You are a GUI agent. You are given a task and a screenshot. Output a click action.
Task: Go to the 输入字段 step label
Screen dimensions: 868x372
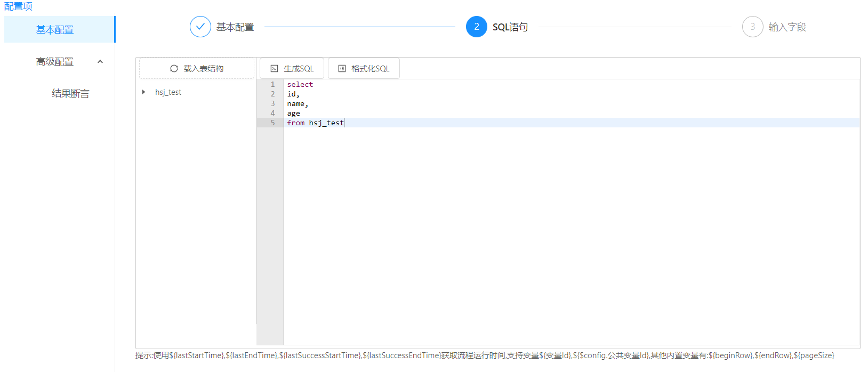(x=787, y=27)
